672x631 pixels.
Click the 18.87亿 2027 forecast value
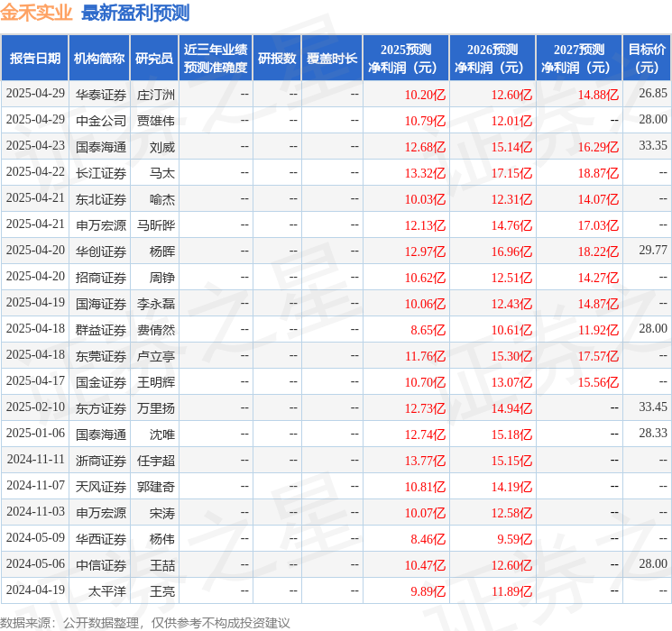tap(598, 173)
